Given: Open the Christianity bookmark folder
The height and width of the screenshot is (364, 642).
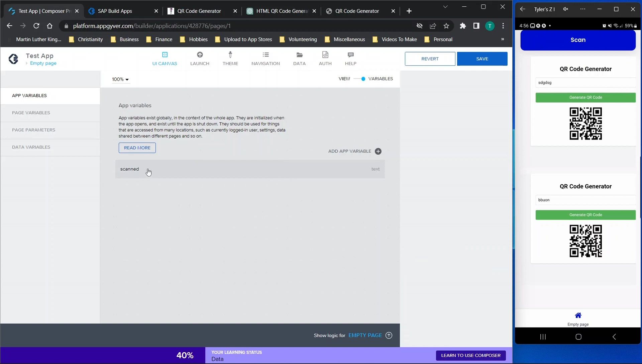Looking at the screenshot, I should click(x=86, y=39).
